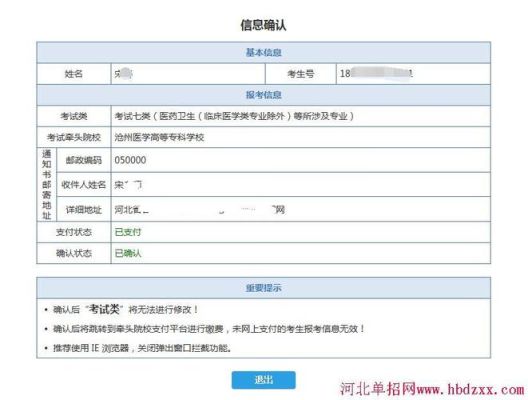Click the 邮政编码 label cell
This screenshot has height=400, width=528.
[x=84, y=160]
